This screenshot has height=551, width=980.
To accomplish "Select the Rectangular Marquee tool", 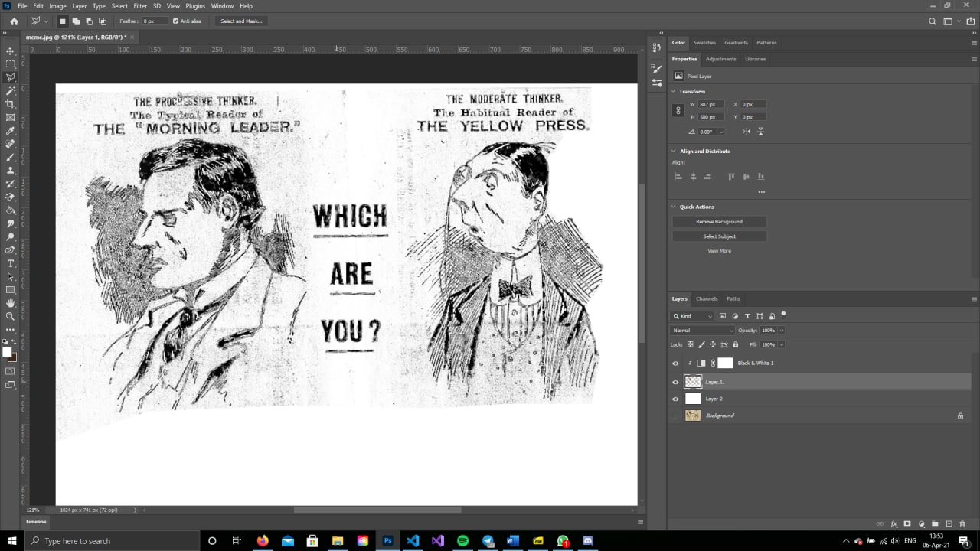I will (x=10, y=64).
